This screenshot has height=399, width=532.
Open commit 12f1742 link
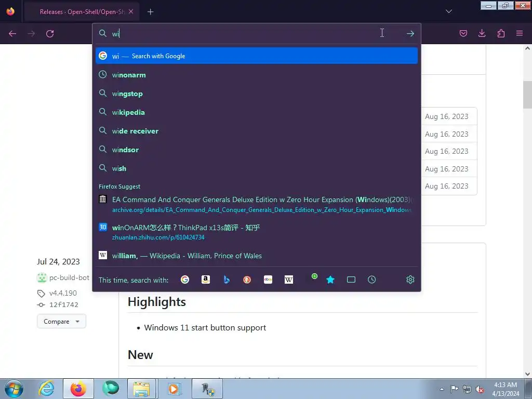(64, 304)
